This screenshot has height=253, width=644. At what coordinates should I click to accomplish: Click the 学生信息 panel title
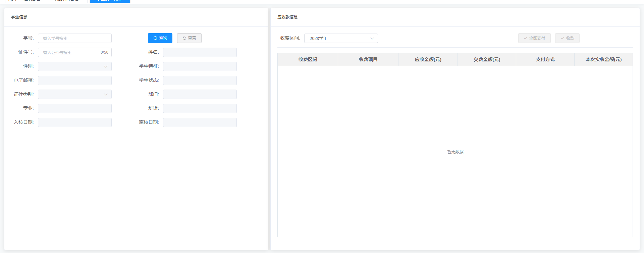(x=19, y=17)
